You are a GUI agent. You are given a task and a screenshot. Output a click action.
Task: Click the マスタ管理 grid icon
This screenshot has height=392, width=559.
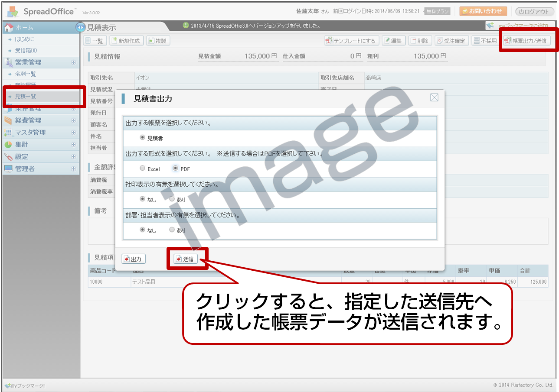(8, 133)
